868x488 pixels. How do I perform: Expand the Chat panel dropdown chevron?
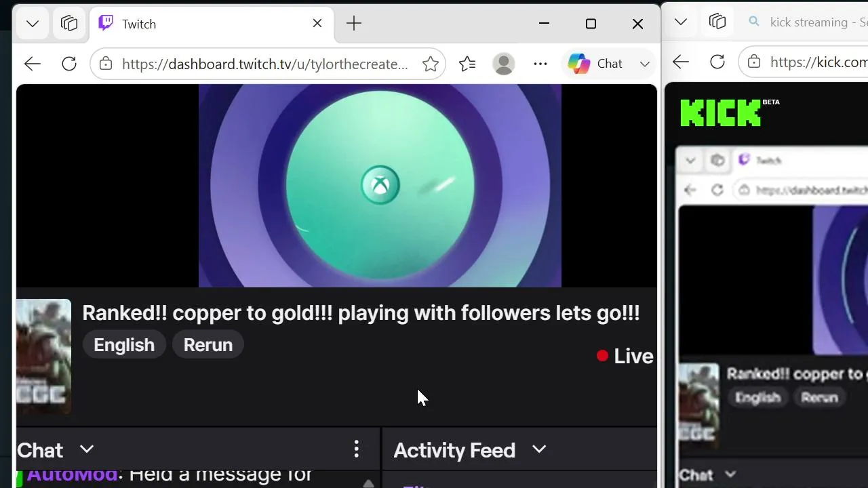click(87, 449)
